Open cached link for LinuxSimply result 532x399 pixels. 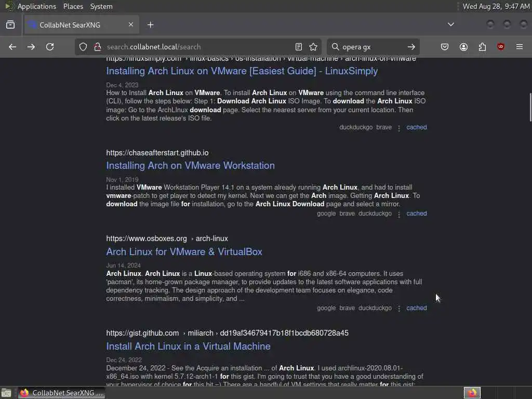[417, 127]
